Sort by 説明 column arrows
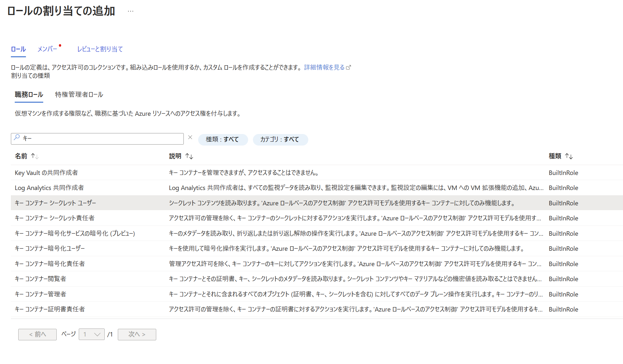623x364 pixels. coord(189,156)
